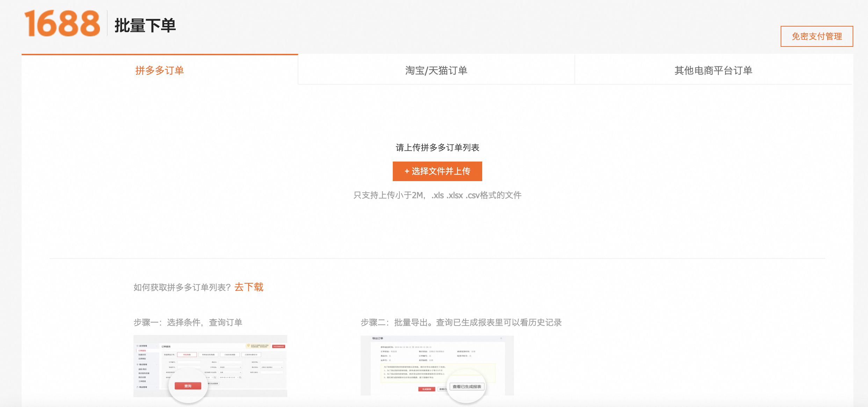Switch to the 拼多多订单 tab
Screen dimensions: 868x407
[x=160, y=70]
